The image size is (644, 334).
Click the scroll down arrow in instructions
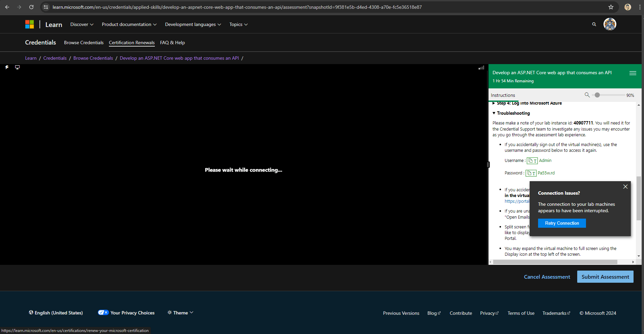[x=639, y=256]
